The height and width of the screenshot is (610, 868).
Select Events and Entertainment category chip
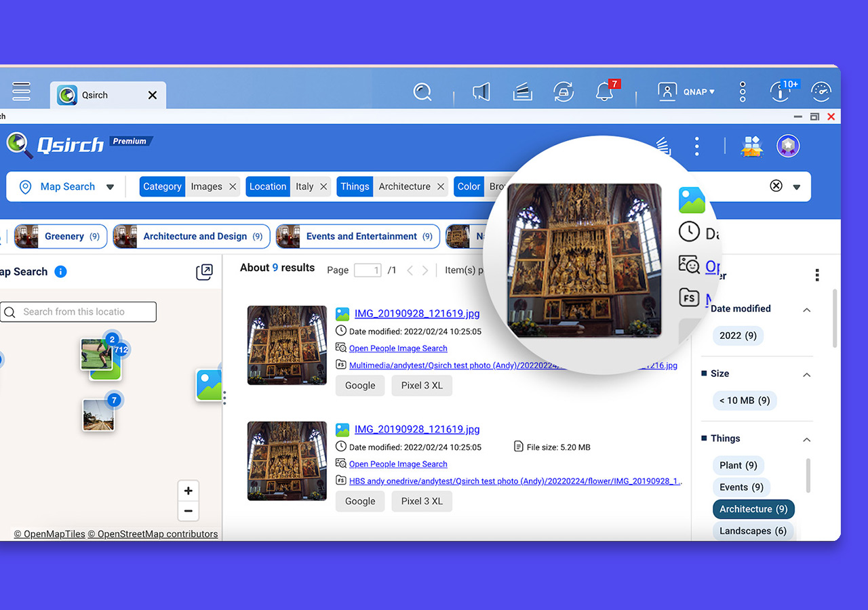point(357,237)
